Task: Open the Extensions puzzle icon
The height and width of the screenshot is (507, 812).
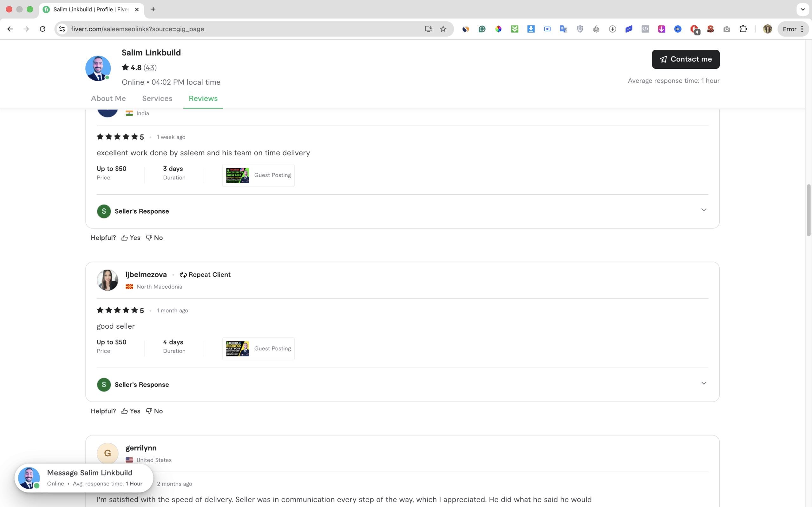Action: pyautogui.click(x=743, y=29)
